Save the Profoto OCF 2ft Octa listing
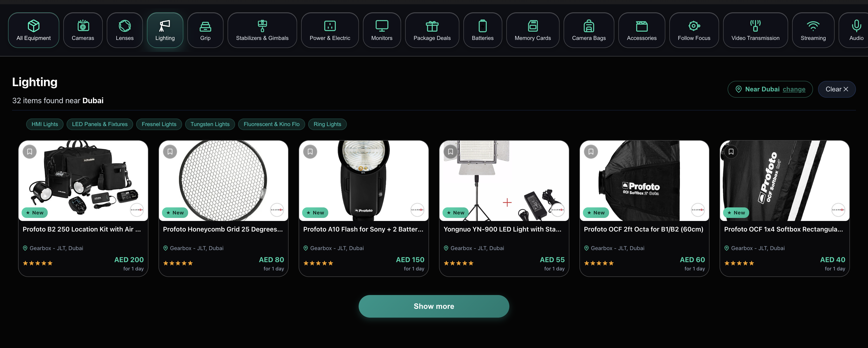Image resolution: width=868 pixels, height=348 pixels. (x=591, y=152)
